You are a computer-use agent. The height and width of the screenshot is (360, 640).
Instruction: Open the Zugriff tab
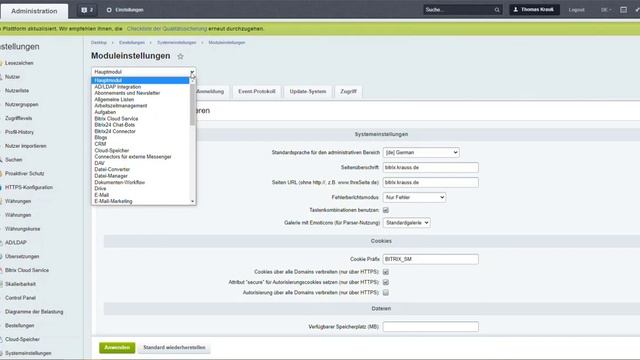click(348, 91)
